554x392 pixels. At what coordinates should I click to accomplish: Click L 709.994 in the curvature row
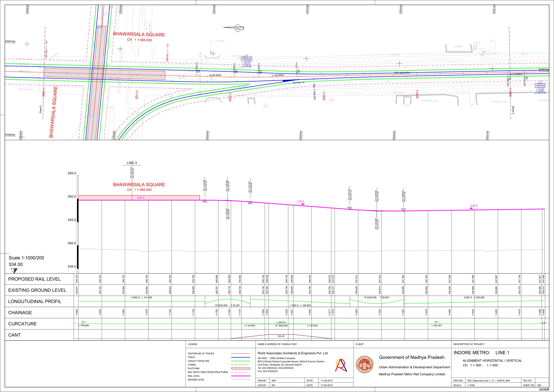(84, 326)
